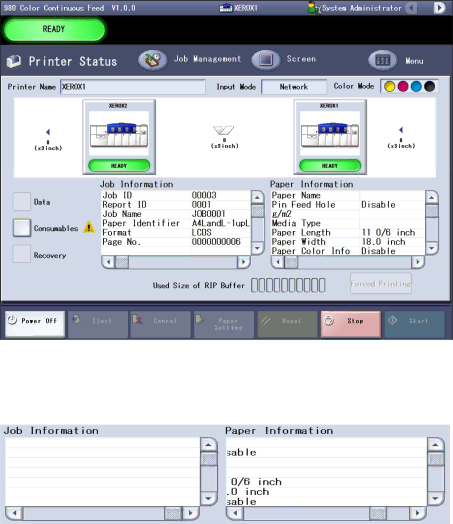Click Job Information scroll down arrow
453x524 pixels.
click(x=257, y=248)
